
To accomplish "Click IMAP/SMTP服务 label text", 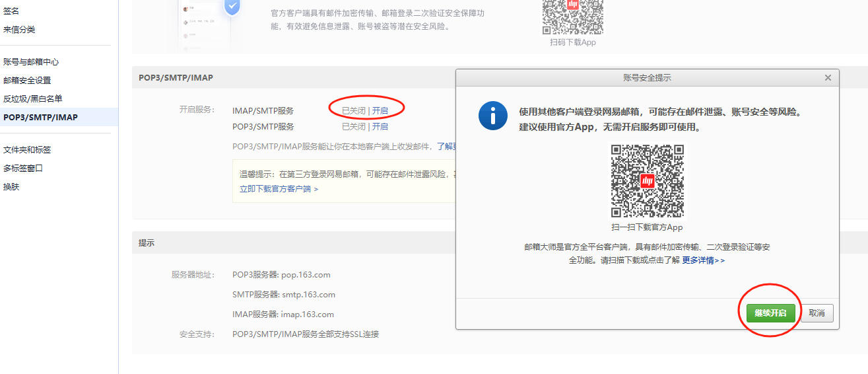I will [x=263, y=110].
